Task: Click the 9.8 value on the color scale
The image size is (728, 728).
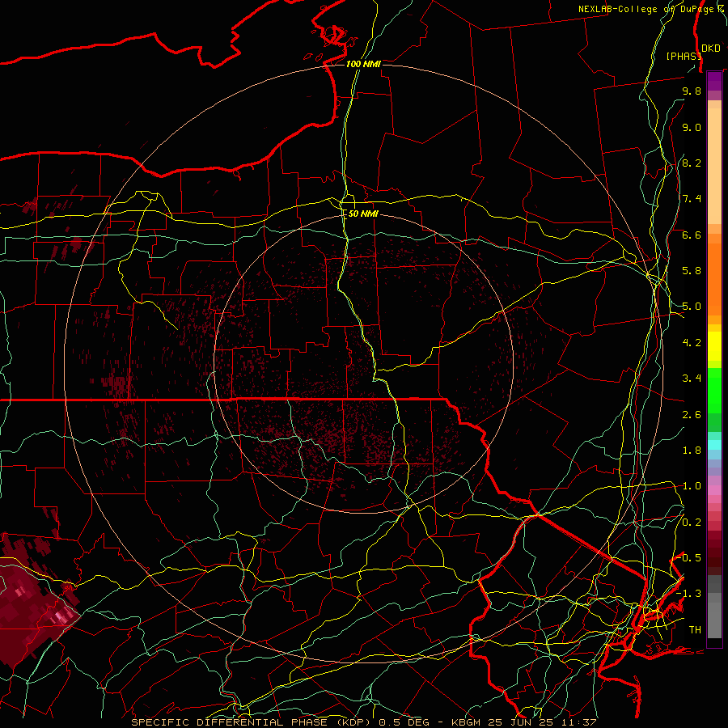Action: pos(692,91)
